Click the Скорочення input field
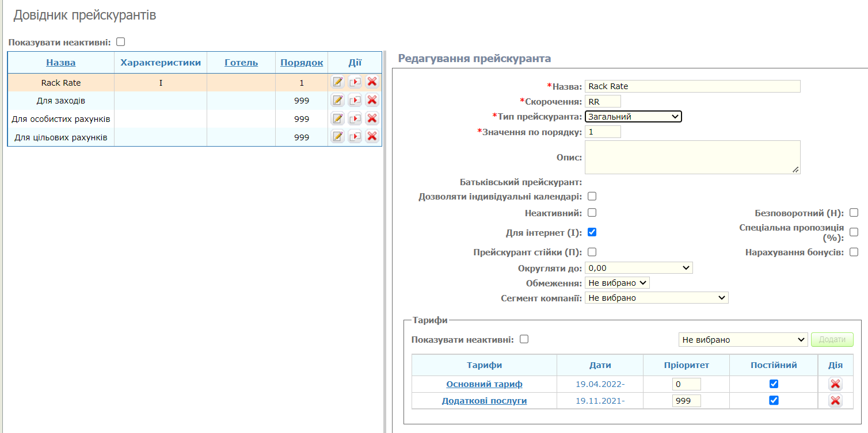The image size is (868, 433). 603,102
